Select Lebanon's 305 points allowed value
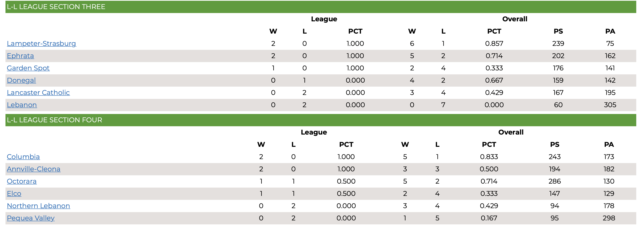This screenshot has width=644, height=234. tap(610, 105)
